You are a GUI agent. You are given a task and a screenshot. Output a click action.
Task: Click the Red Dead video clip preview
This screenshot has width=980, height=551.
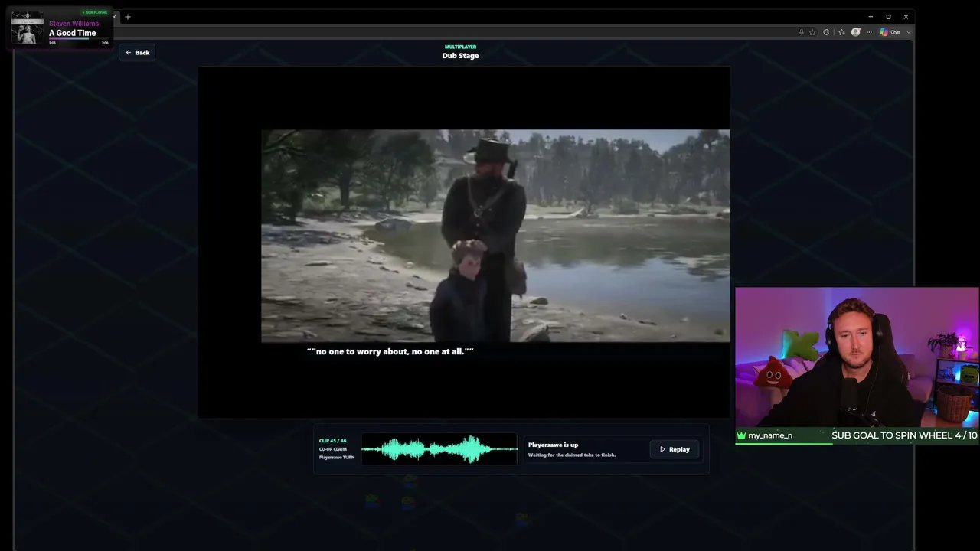[495, 236]
